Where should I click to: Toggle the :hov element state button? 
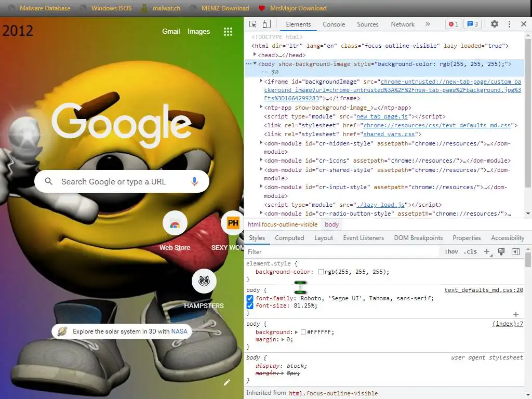coord(451,252)
